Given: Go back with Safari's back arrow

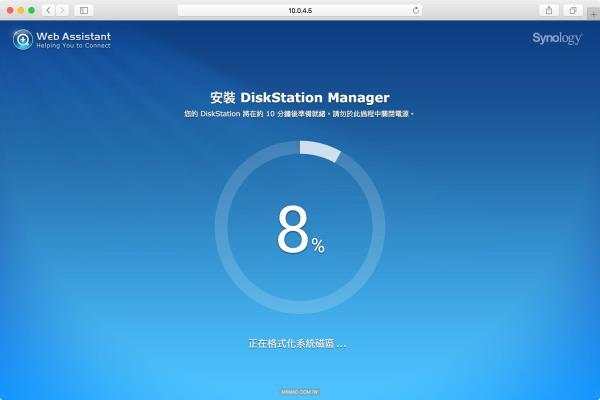Looking at the screenshot, I should point(49,10).
